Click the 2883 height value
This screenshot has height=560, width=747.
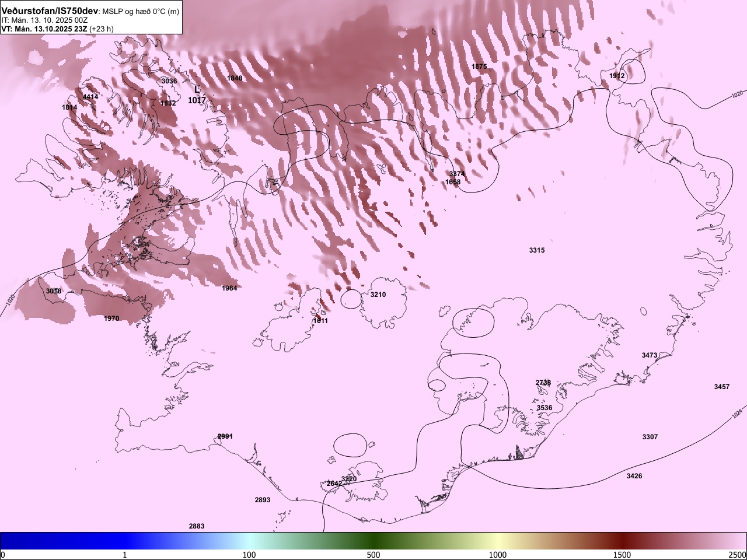197,526
